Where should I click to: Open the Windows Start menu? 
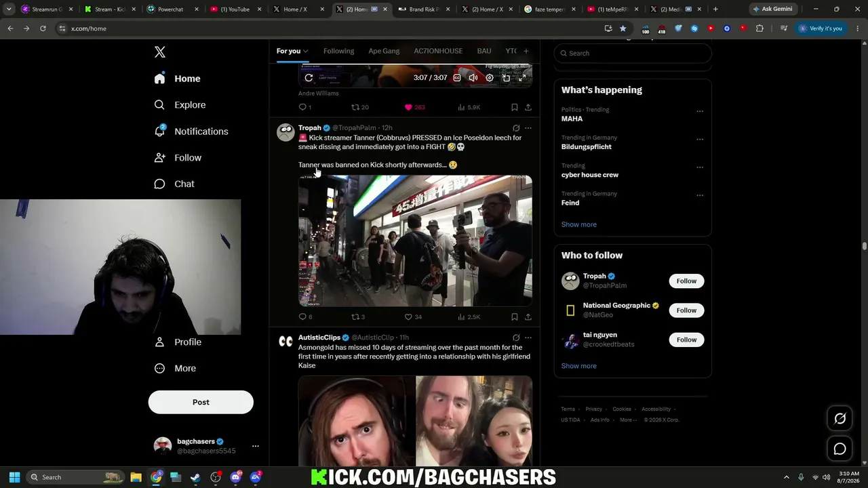[x=14, y=477]
